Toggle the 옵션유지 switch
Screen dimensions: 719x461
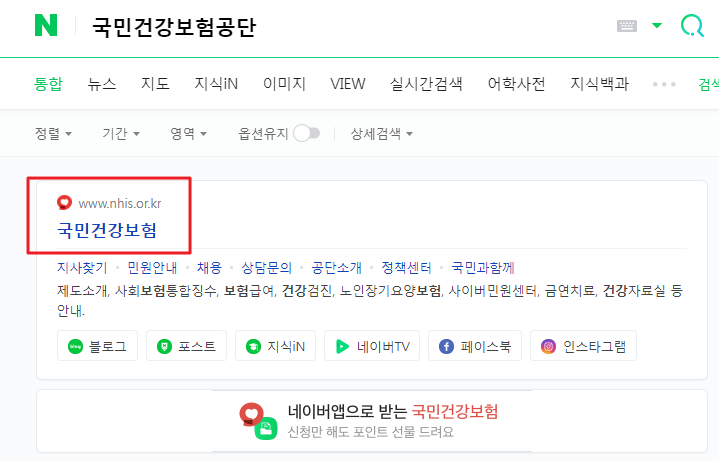pos(307,133)
